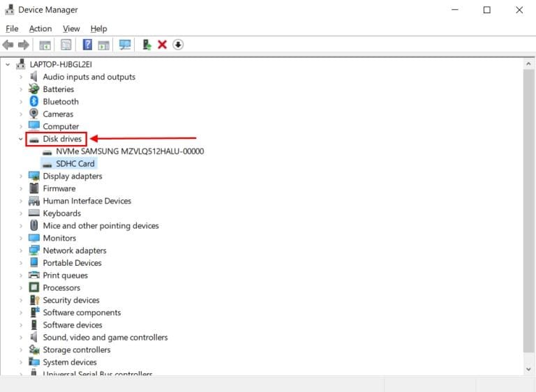Viewport: 536px width, 392px height.
Task: Select NVMe SAMSUNG MZVLQ512HALU-00000 drive
Action: coord(130,151)
